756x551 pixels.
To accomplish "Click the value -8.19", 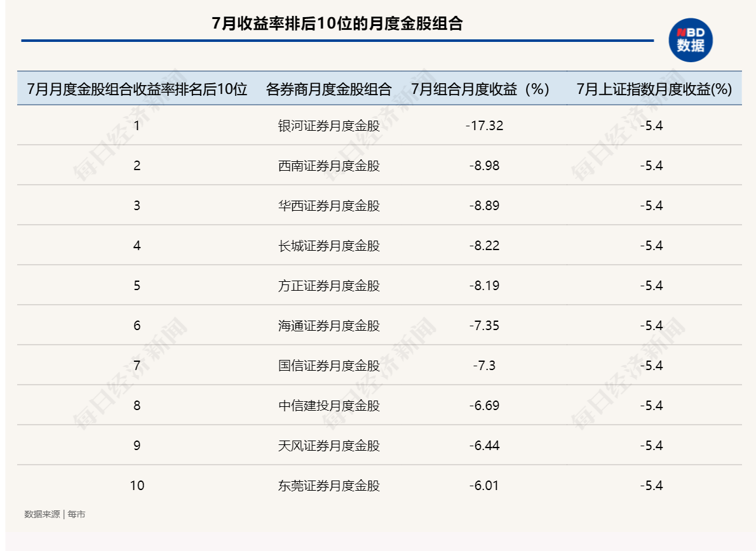I will point(485,286).
